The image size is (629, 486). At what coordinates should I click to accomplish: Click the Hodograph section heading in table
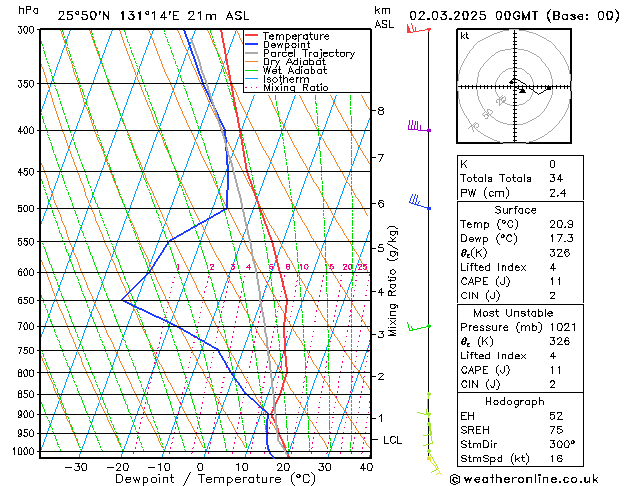[x=515, y=401]
